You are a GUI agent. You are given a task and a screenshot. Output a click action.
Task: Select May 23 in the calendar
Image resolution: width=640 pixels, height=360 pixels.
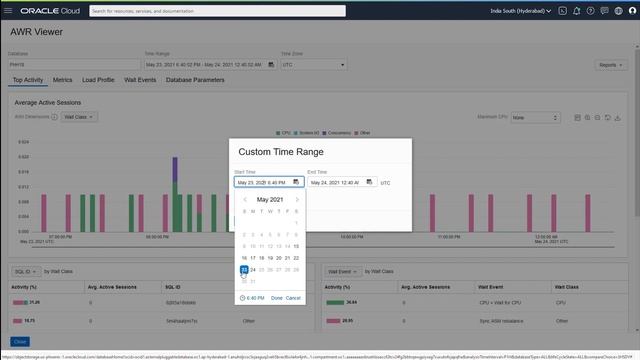pos(244,270)
